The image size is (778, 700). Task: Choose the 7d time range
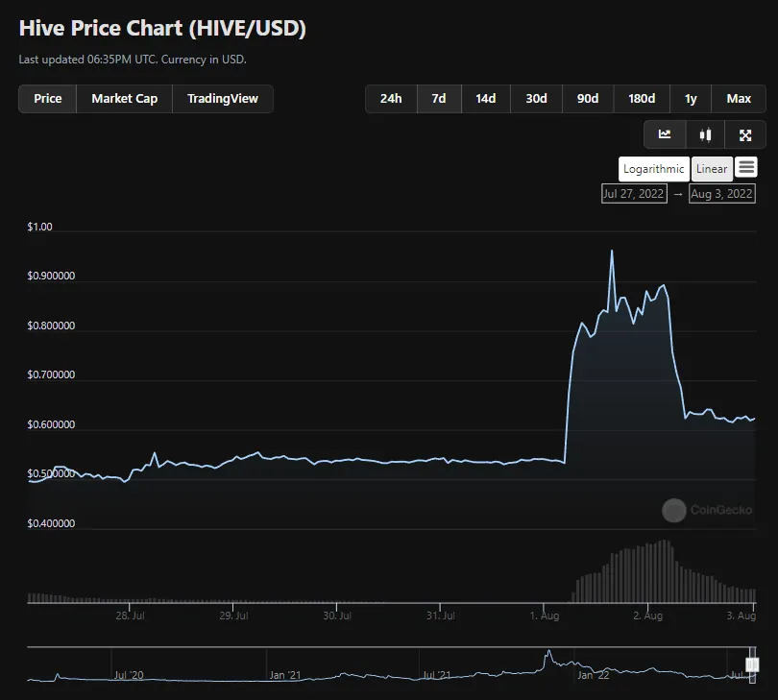(439, 99)
